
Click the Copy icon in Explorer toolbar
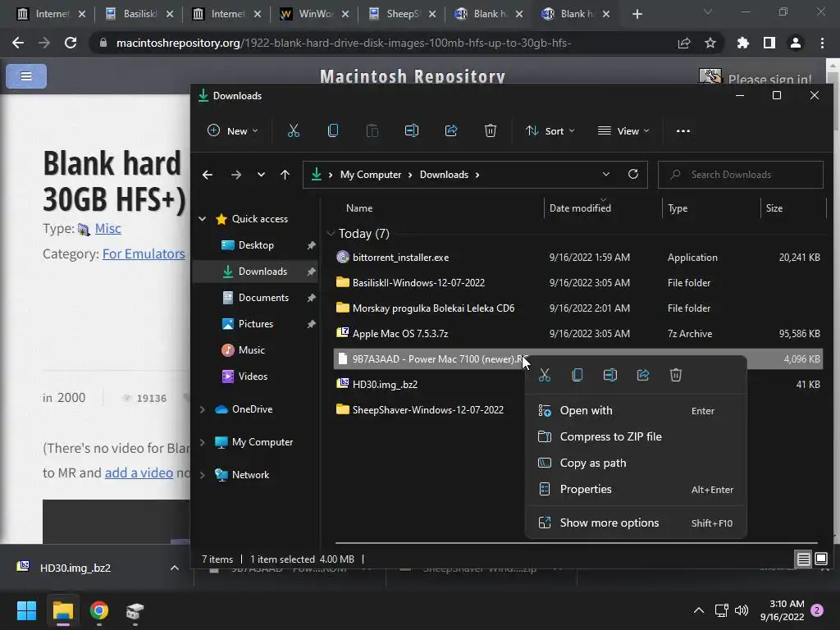point(333,130)
